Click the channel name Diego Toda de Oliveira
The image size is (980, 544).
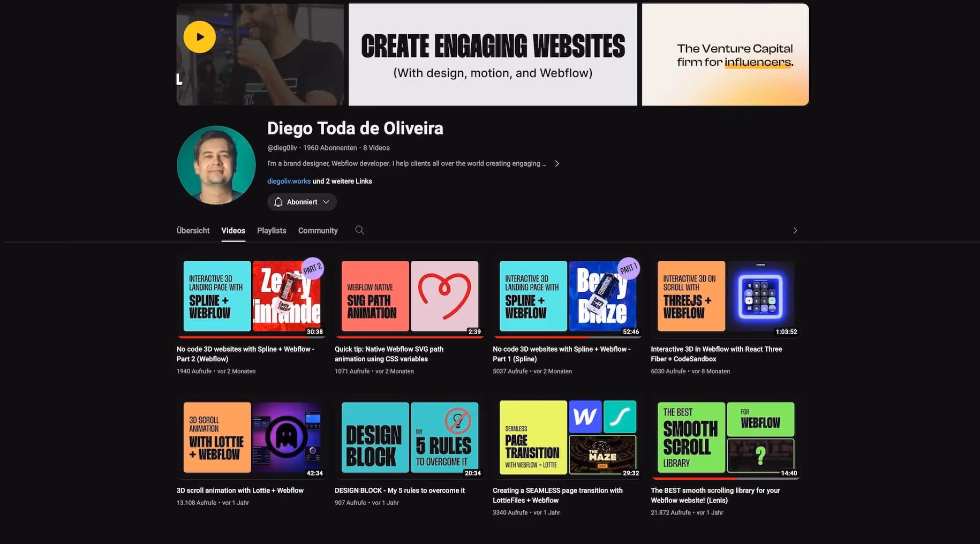click(355, 129)
